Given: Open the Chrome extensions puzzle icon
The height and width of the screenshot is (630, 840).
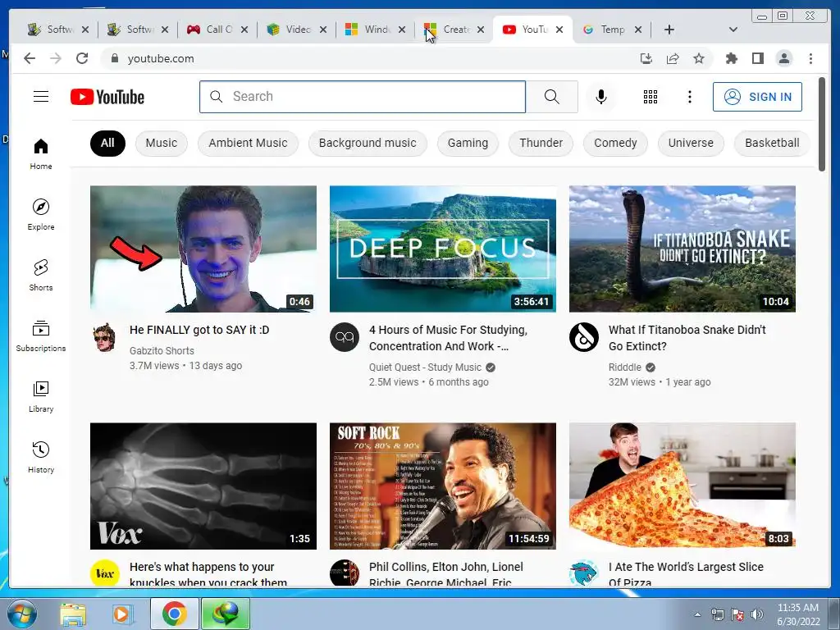Looking at the screenshot, I should 731,58.
